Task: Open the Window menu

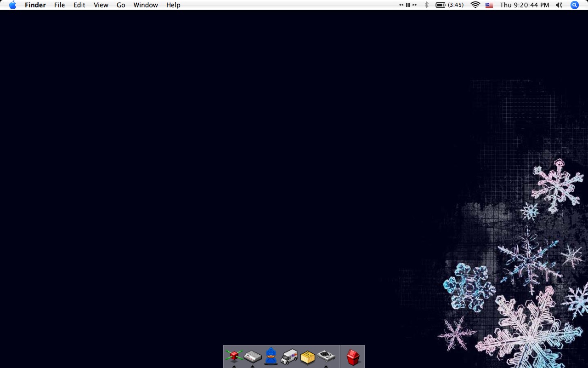Action: (146, 5)
